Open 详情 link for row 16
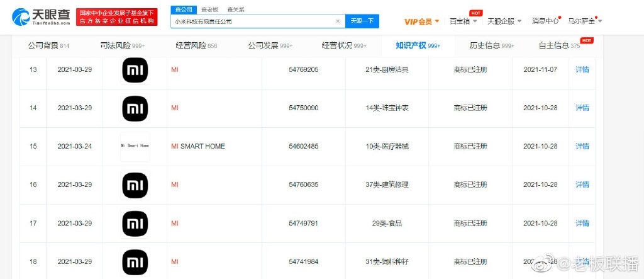The height and width of the screenshot is (279, 644). coord(582,185)
